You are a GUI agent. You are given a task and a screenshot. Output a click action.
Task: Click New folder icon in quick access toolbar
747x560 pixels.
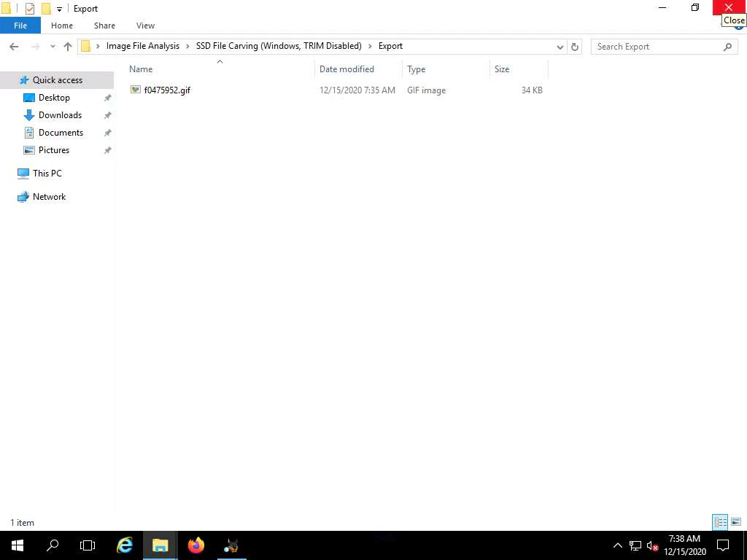[x=46, y=9]
